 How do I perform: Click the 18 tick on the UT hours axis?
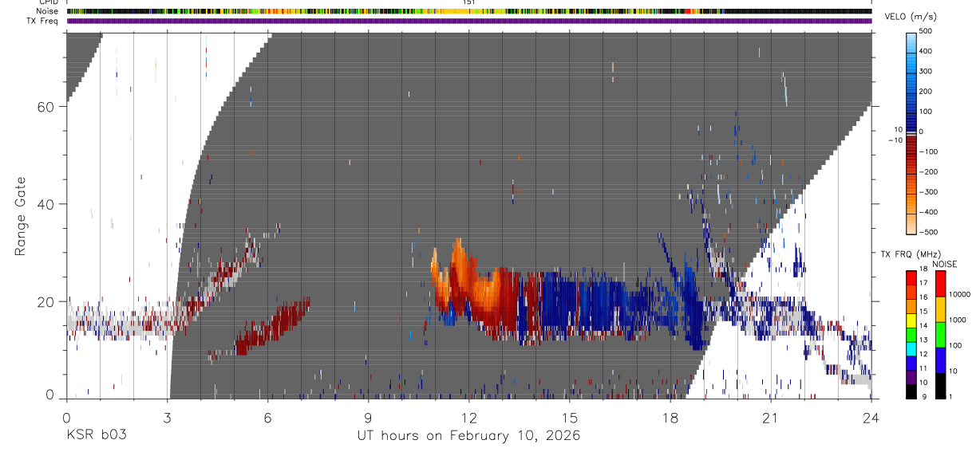coord(670,418)
